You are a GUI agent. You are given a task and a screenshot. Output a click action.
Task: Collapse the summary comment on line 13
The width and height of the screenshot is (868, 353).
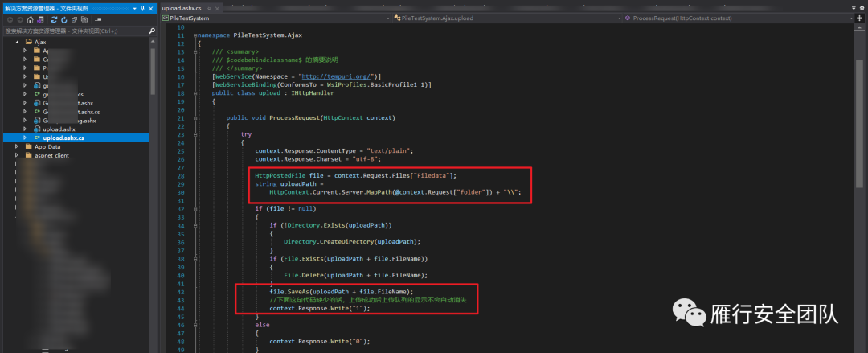[195, 52]
